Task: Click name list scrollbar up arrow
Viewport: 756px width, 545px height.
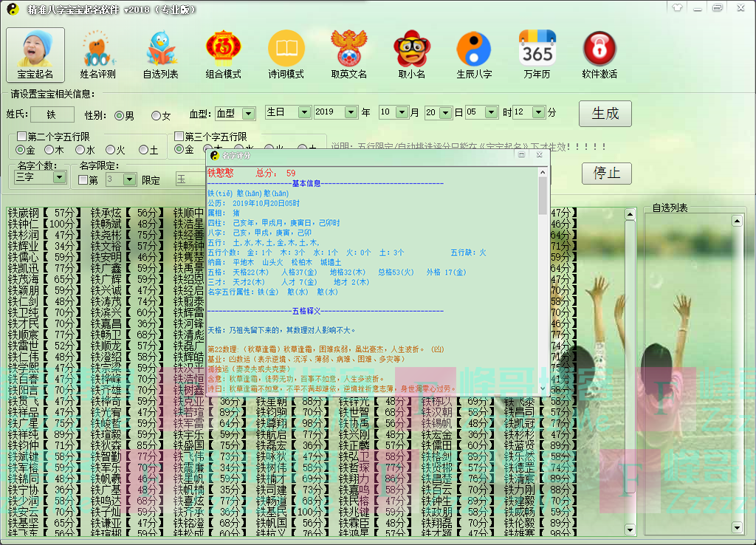Action: click(x=630, y=214)
